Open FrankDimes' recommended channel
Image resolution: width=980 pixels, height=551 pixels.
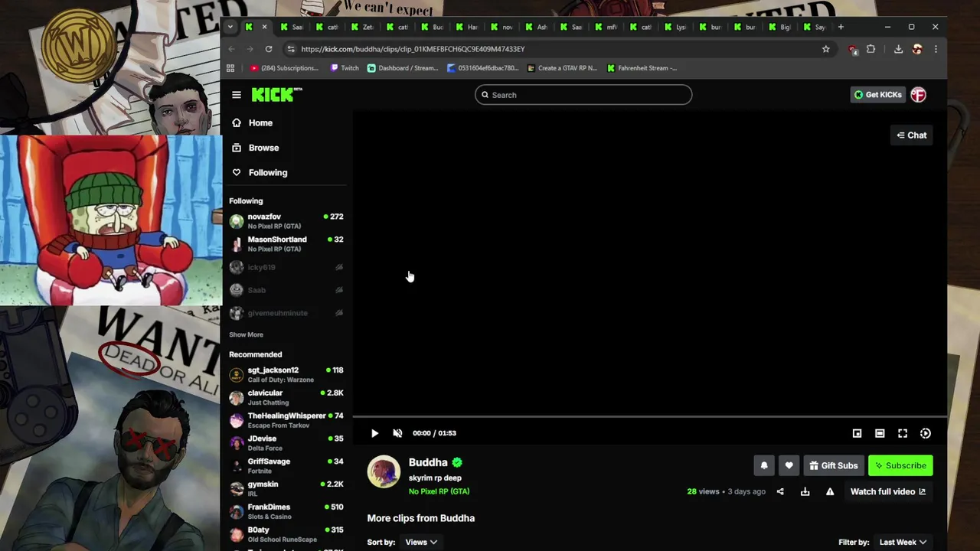click(x=286, y=512)
